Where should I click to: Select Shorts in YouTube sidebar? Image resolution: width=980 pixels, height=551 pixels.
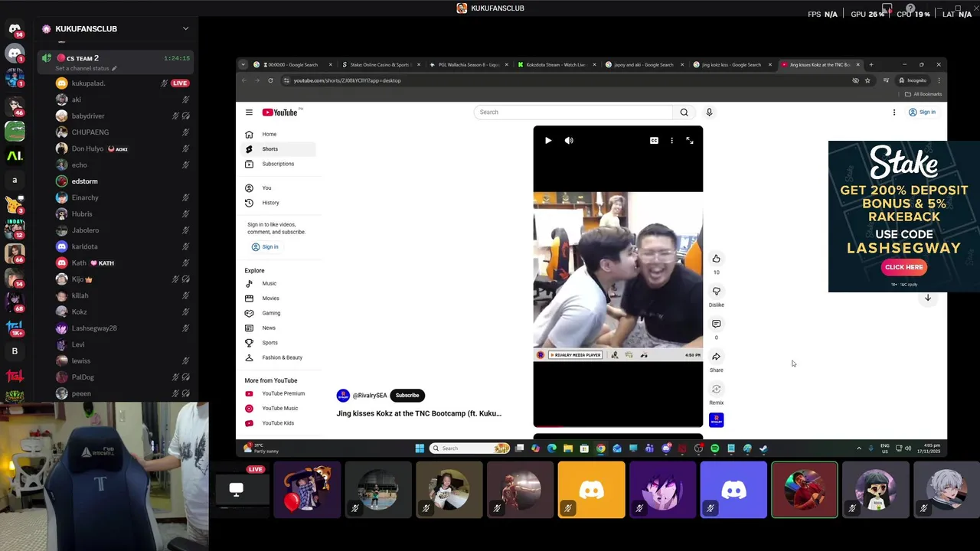click(279, 149)
